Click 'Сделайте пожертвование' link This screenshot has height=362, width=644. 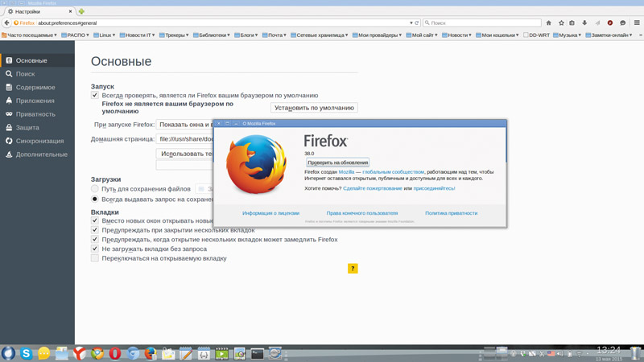[x=373, y=188]
